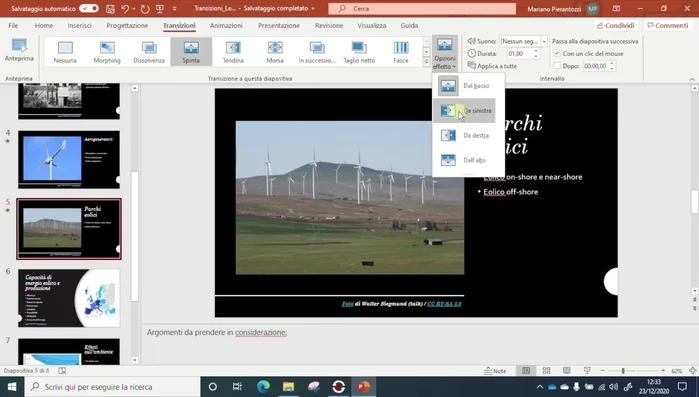Select the Taglio netto transition
Viewport: 699px width, 397px height.
point(359,52)
